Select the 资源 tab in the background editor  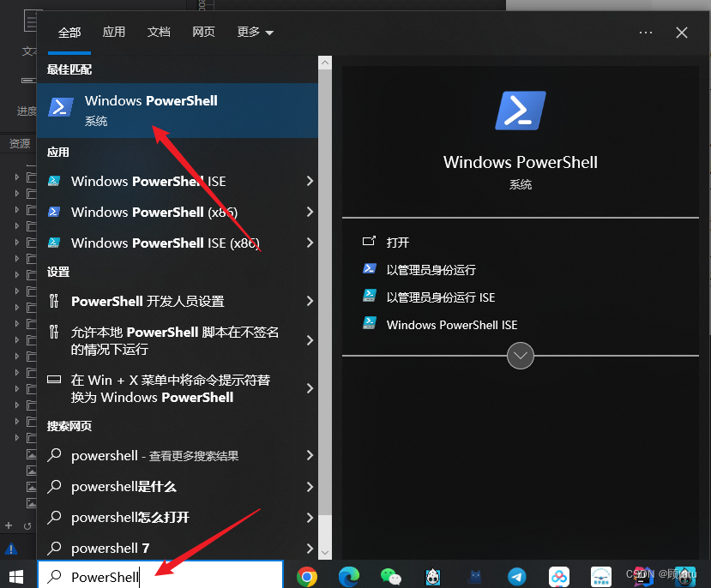tap(20, 144)
